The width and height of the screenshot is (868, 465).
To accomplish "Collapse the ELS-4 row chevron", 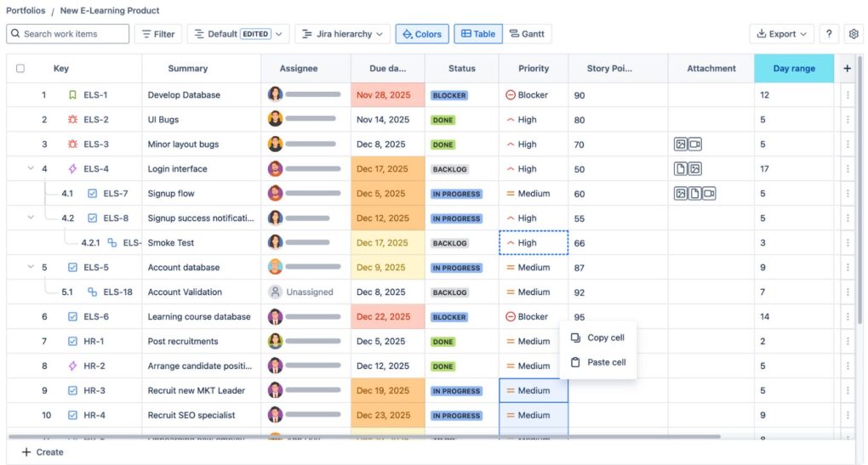I will point(31,168).
